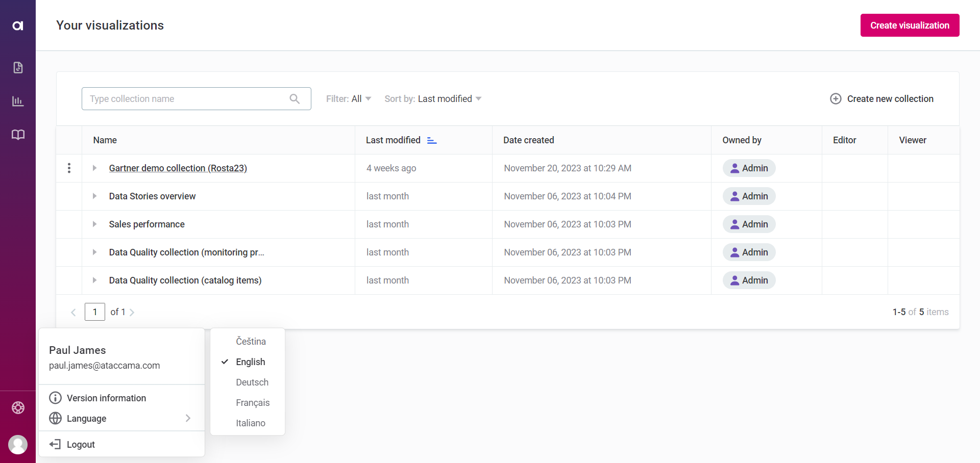Open the Language submenu chevron
980x463 pixels.
click(x=188, y=418)
